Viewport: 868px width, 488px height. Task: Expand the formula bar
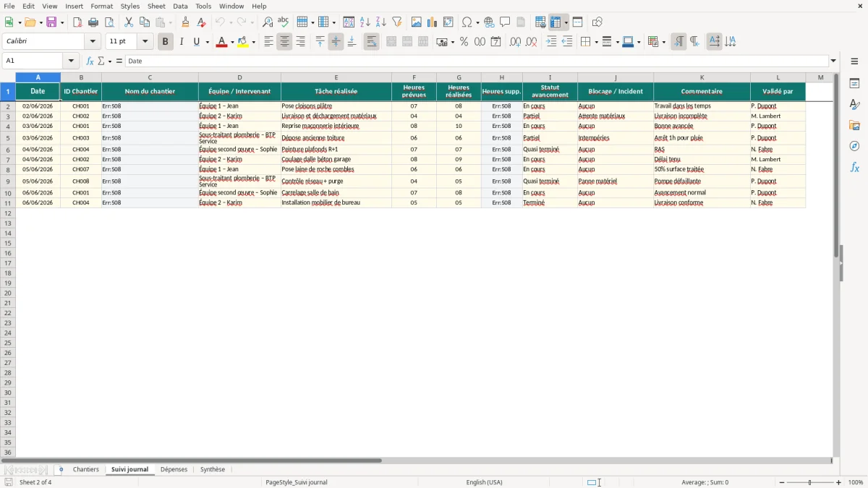point(833,61)
